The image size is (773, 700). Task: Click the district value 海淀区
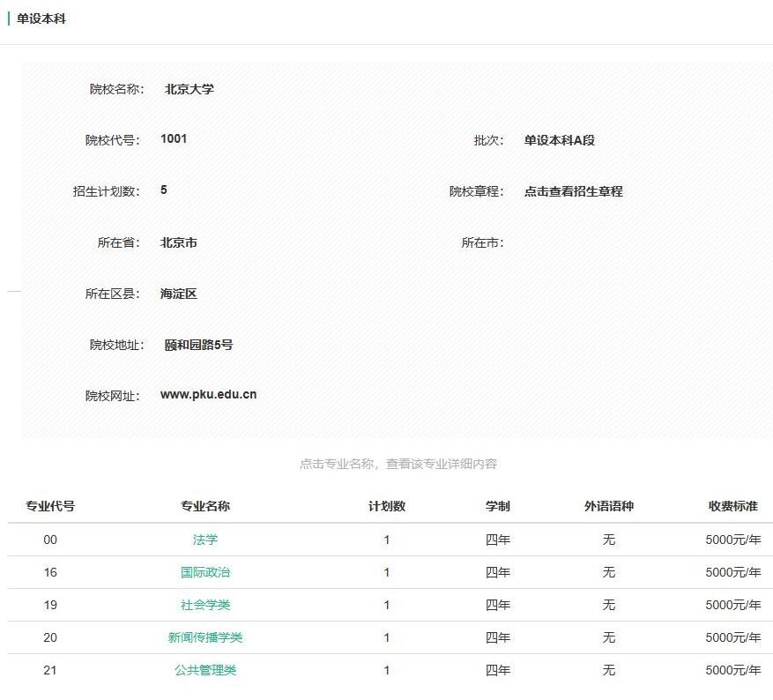[178, 294]
